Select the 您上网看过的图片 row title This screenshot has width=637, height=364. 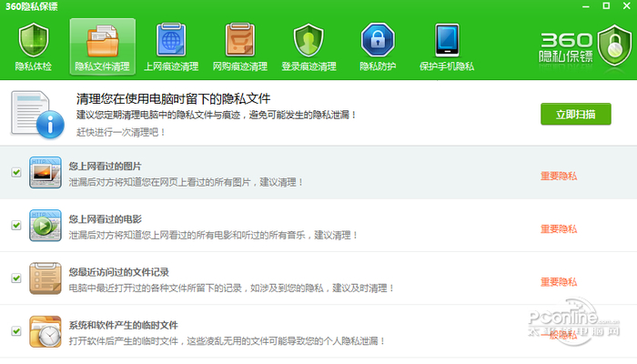(106, 167)
